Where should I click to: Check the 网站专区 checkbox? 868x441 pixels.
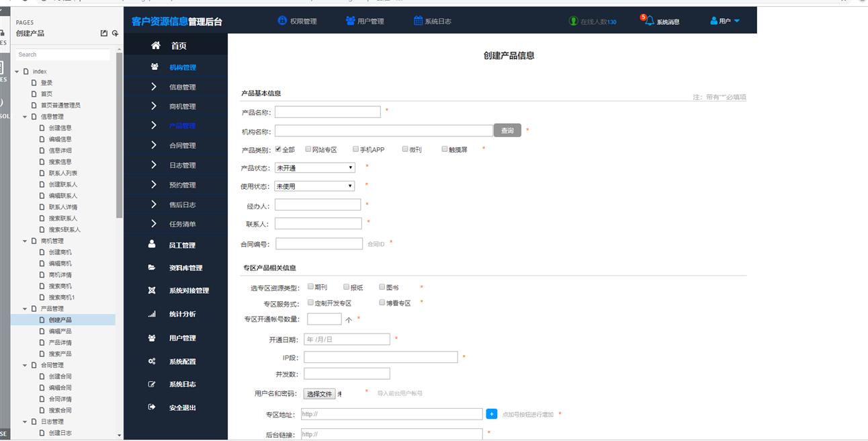308,149
